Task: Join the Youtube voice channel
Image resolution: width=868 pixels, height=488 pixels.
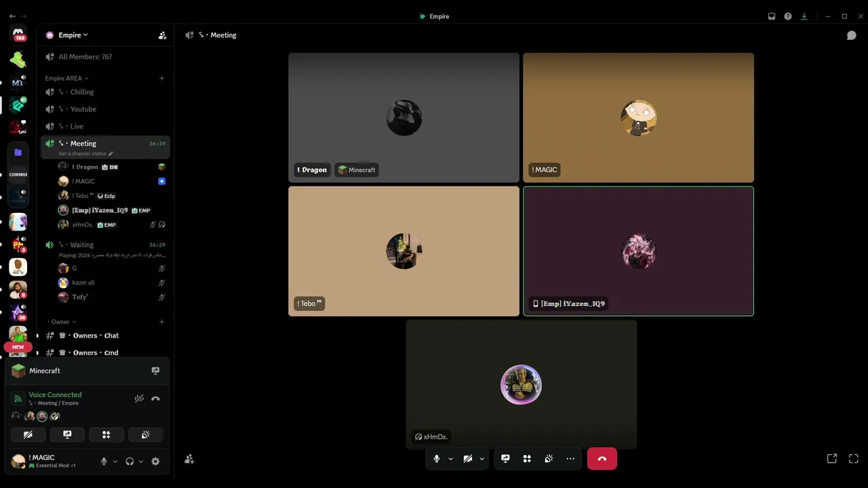Action: (x=105, y=109)
